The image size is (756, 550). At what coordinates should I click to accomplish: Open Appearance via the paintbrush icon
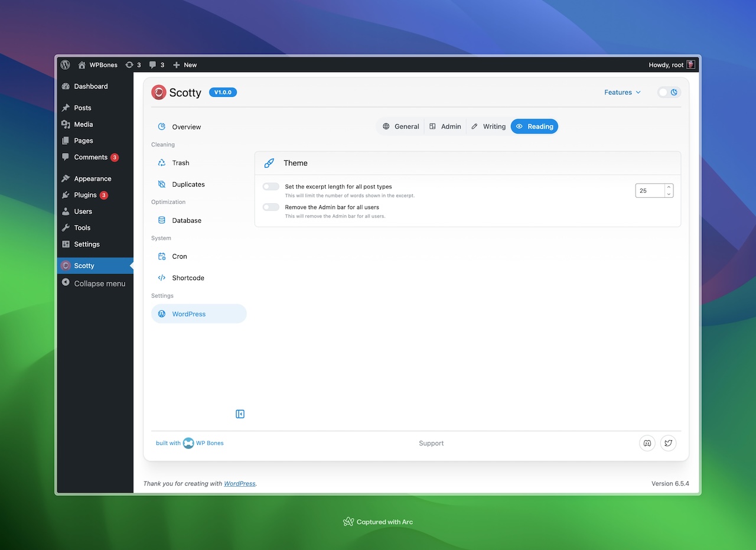pyautogui.click(x=66, y=178)
